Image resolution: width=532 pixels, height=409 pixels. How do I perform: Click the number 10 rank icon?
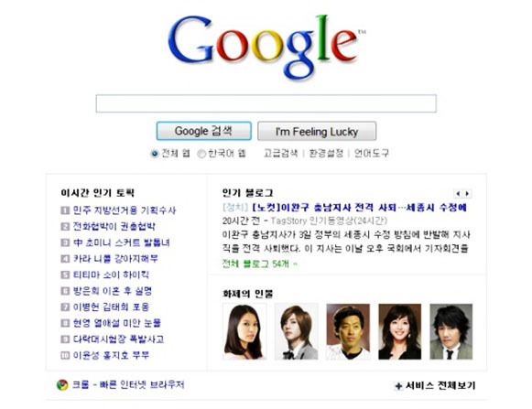[65, 355]
